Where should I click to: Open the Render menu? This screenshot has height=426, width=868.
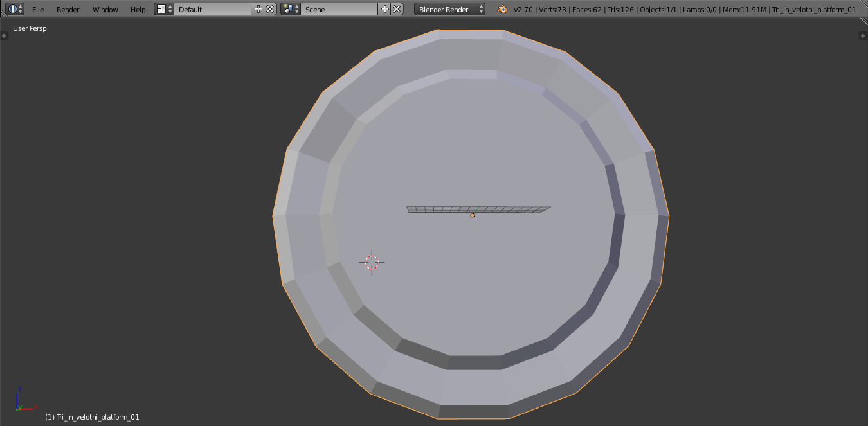pyautogui.click(x=68, y=10)
